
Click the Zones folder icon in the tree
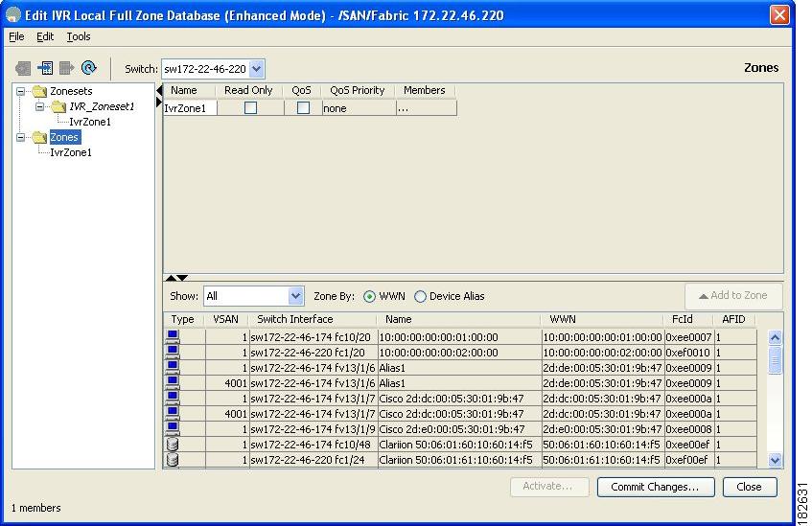tap(39, 137)
